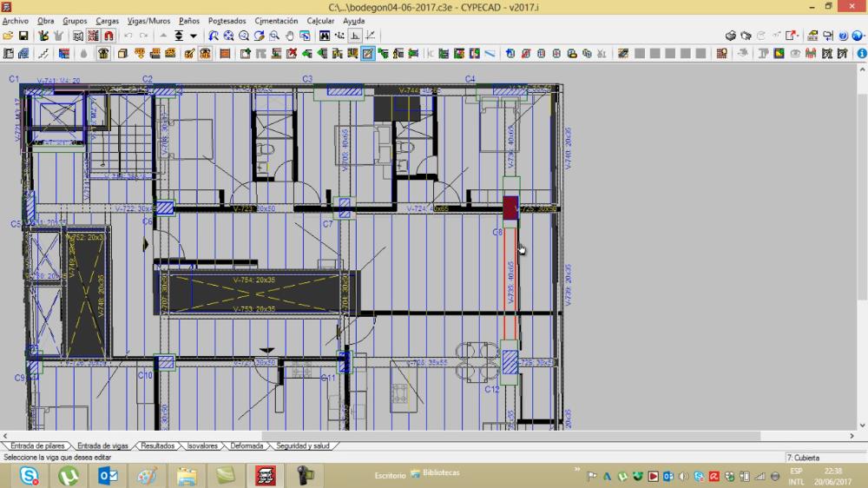Switch to Isovalores tab
Screen dimensions: 868x488
[202, 445]
